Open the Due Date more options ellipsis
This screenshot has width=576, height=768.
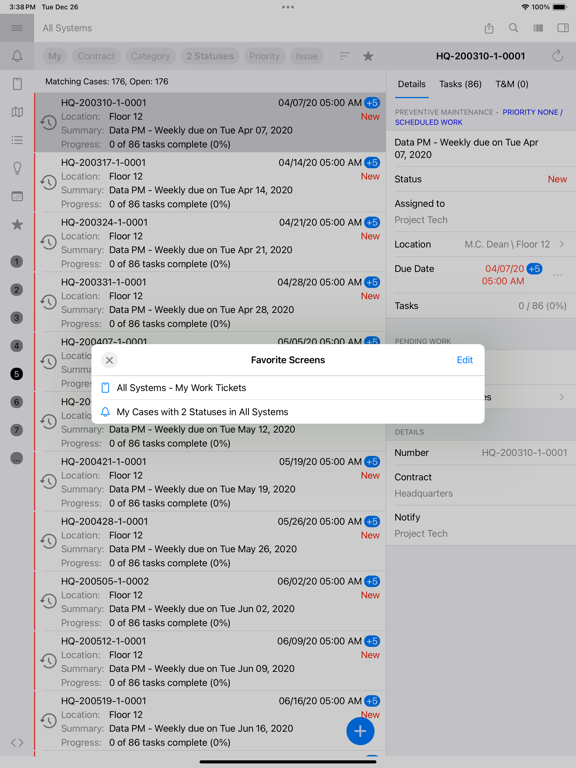click(x=557, y=275)
